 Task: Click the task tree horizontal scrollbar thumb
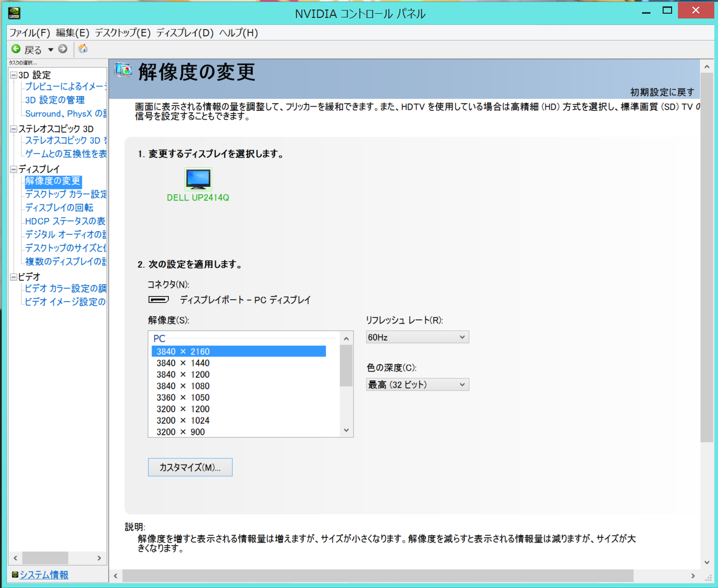tap(45, 558)
